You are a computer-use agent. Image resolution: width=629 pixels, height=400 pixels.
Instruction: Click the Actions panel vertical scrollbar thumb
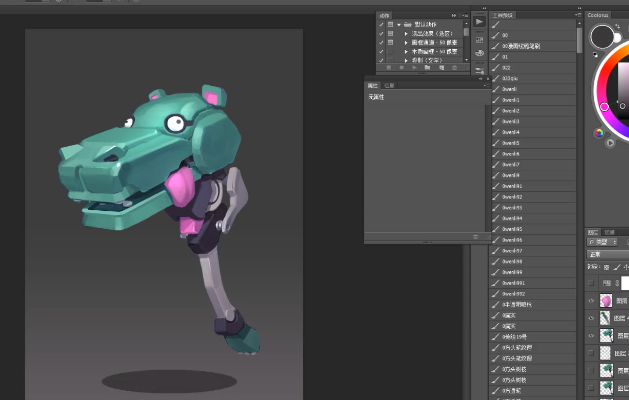pyautogui.click(x=466, y=32)
